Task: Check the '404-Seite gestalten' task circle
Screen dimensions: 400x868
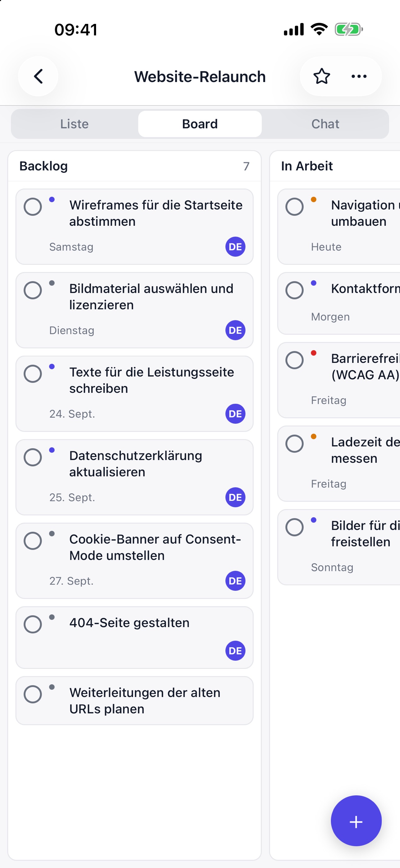Action: (33, 624)
